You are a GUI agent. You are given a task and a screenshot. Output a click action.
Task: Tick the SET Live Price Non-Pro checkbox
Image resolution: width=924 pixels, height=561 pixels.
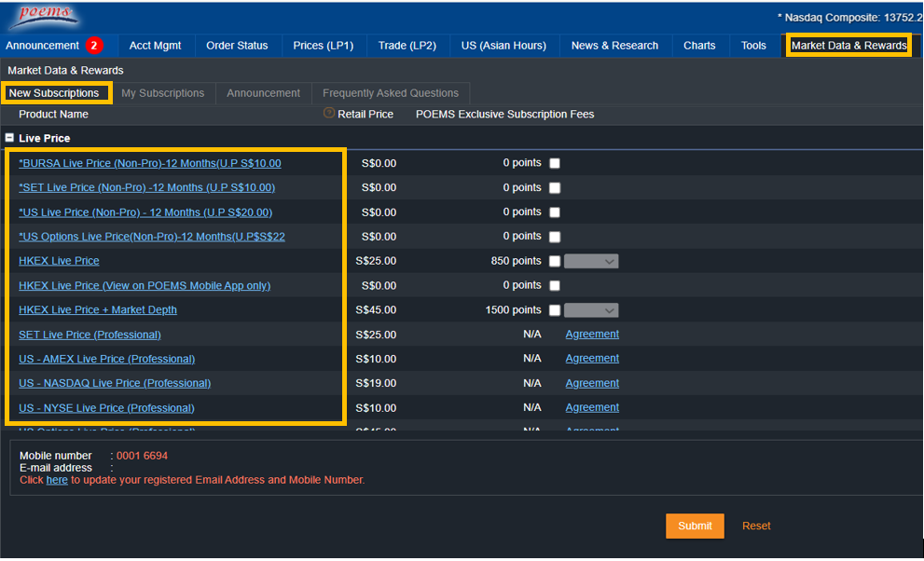click(x=555, y=188)
